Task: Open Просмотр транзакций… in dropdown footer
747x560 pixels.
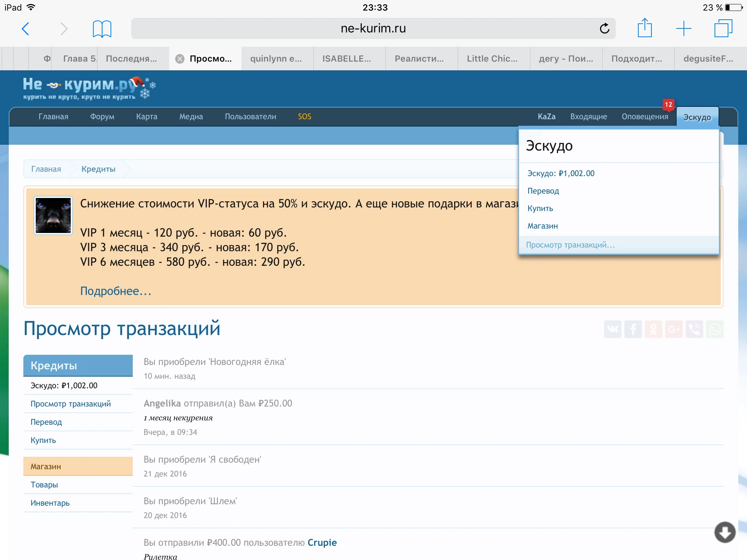Action: (570, 245)
